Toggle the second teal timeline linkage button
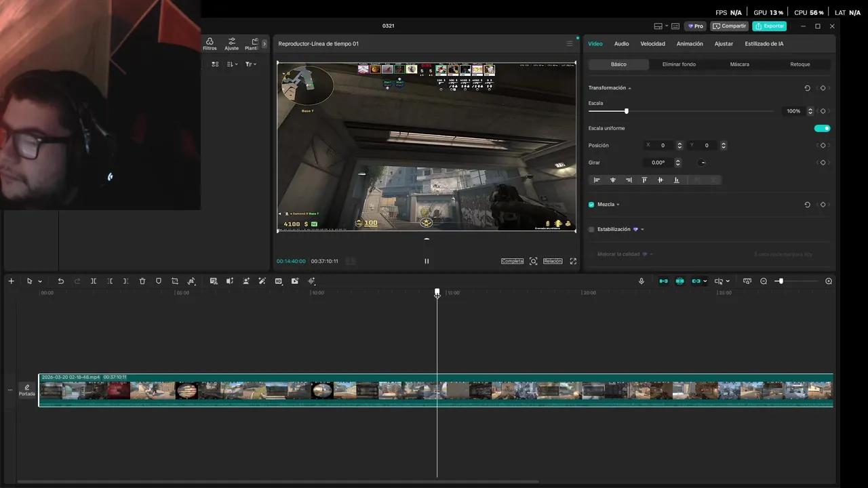This screenshot has width=868, height=488. pos(679,281)
